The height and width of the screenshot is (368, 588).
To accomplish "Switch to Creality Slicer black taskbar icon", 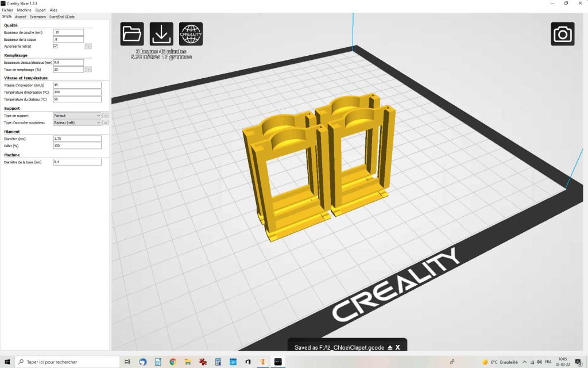I will point(278,362).
